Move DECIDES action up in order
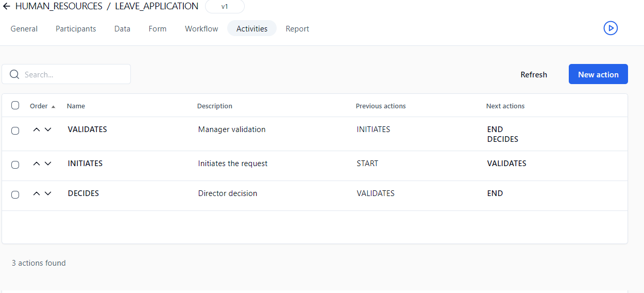This screenshot has width=644, height=293. coord(36,193)
